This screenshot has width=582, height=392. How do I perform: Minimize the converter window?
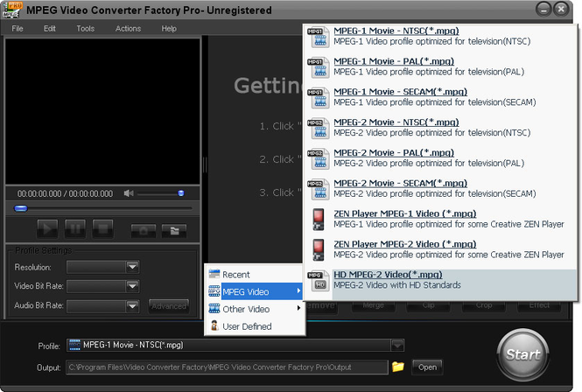(x=543, y=10)
